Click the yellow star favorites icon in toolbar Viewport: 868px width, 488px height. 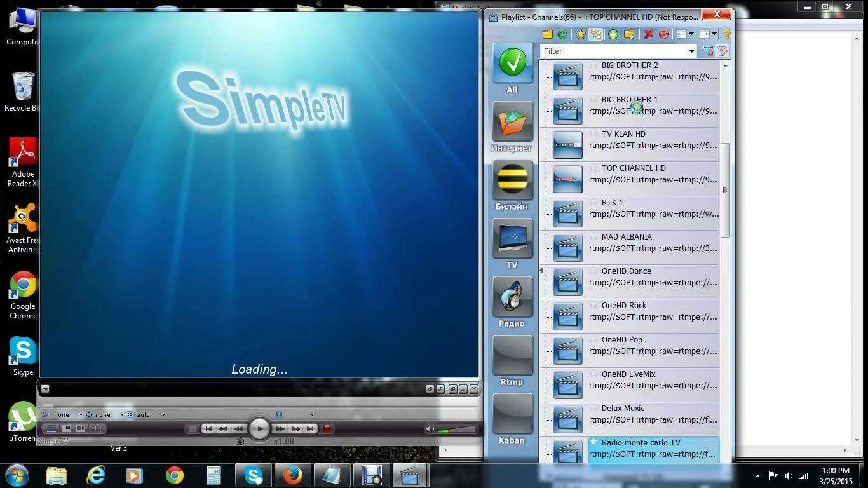(580, 34)
